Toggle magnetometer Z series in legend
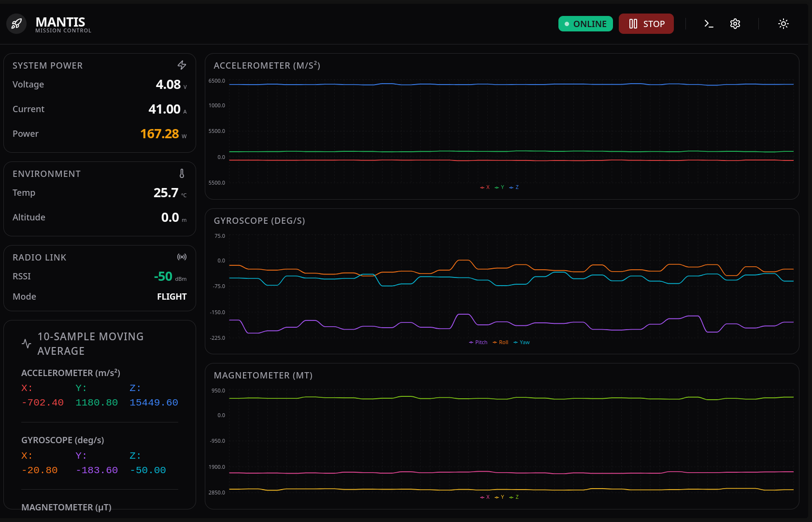Screen dimensions: 812x522 [x=514, y=497]
